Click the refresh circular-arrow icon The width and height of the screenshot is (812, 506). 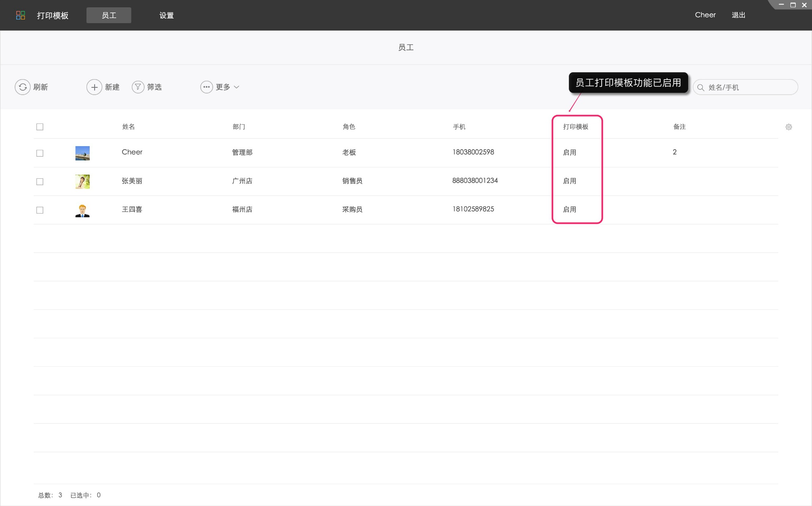[23, 87]
